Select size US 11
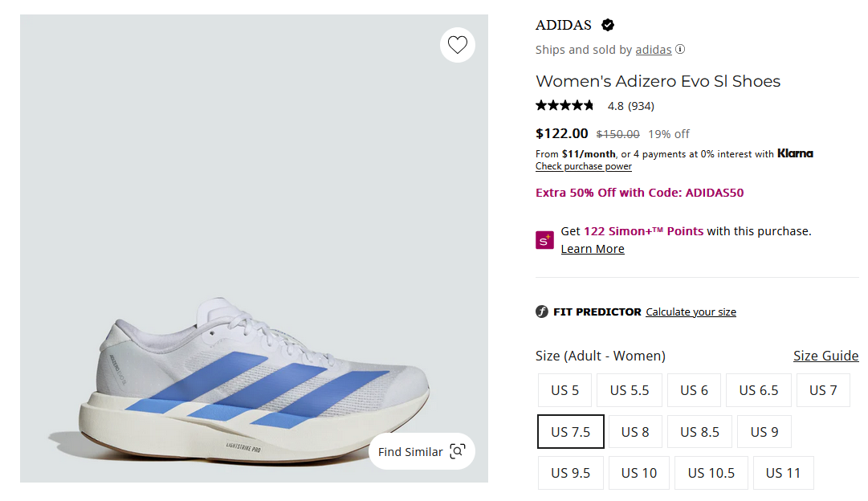 click(x=783, y=473)
